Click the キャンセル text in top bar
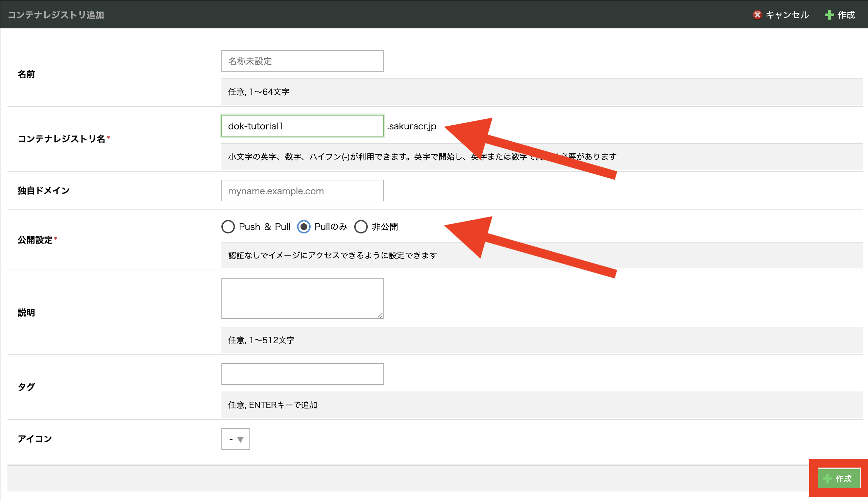868x500 pixels. pos(787,15)
